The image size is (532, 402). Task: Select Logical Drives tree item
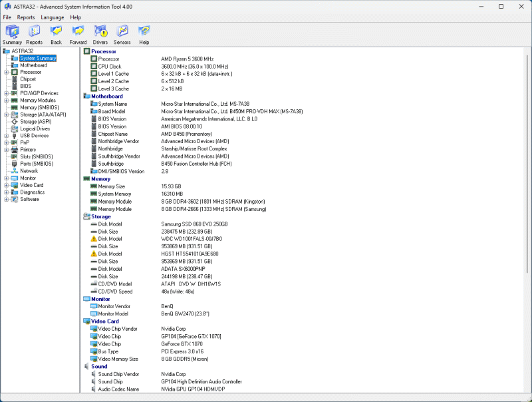click(35, 128)
